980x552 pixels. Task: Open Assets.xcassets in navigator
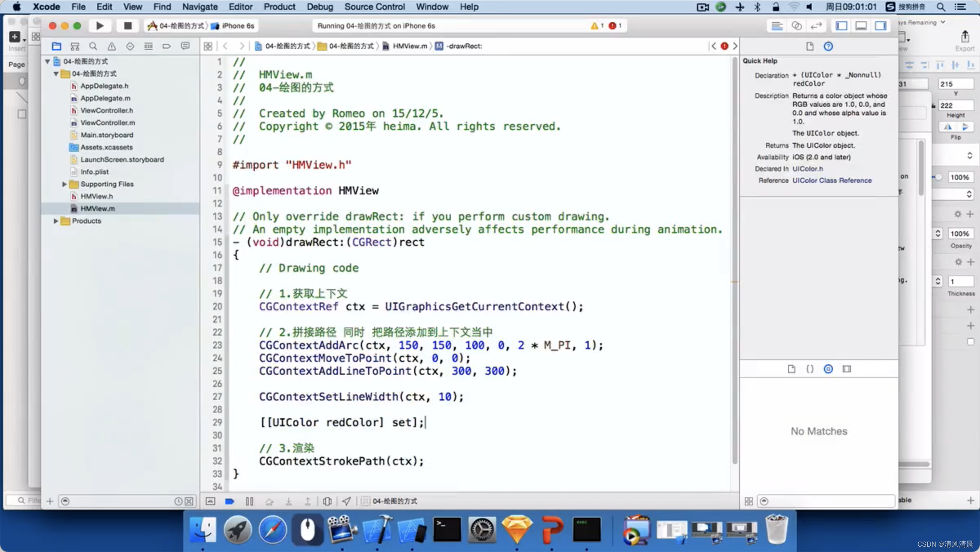point(106,147)
